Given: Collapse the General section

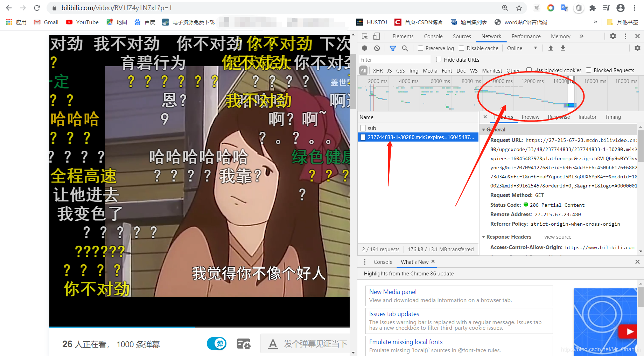Looking at the screenshot, I should 484,130.
